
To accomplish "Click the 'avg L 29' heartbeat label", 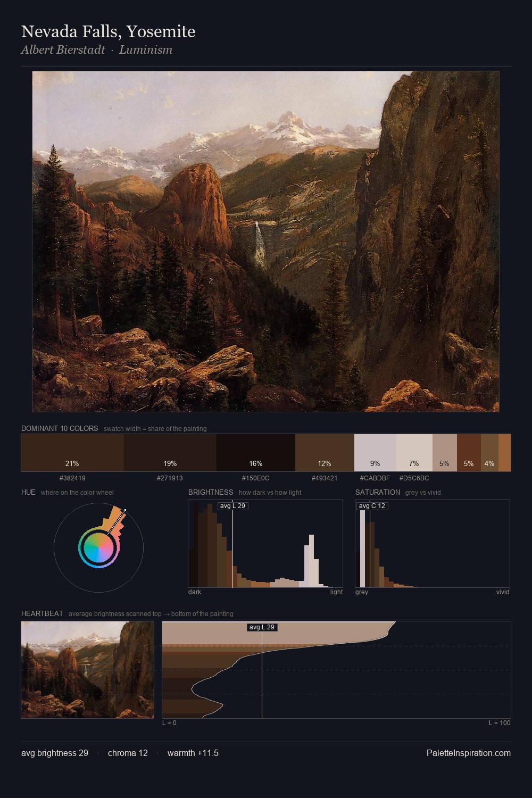I will pos(262,627).
